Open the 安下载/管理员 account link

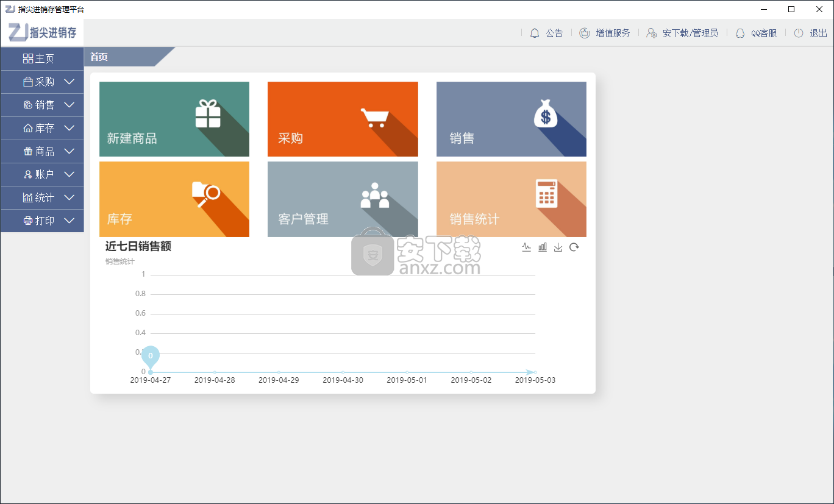tap(690, 33)
